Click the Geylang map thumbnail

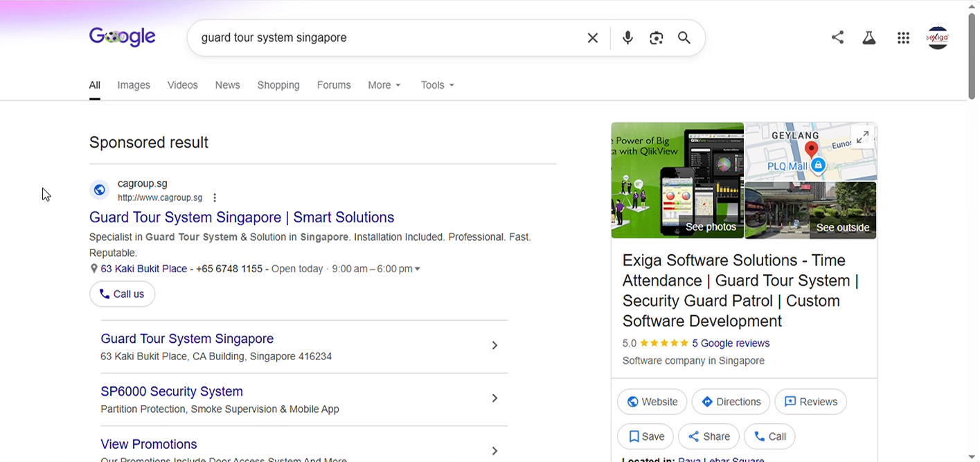(810, 152)
